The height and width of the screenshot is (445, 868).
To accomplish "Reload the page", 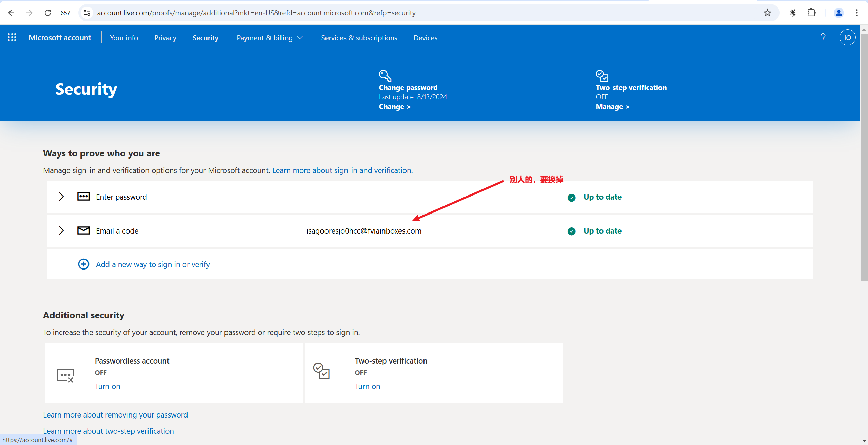I will 48,13.
